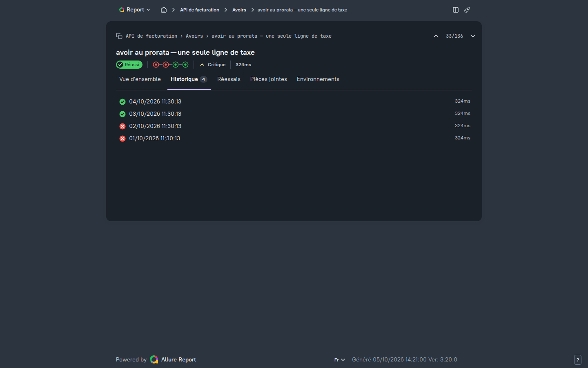Click 324ms duration of 01/10/2026 run

tap(463, 138)
